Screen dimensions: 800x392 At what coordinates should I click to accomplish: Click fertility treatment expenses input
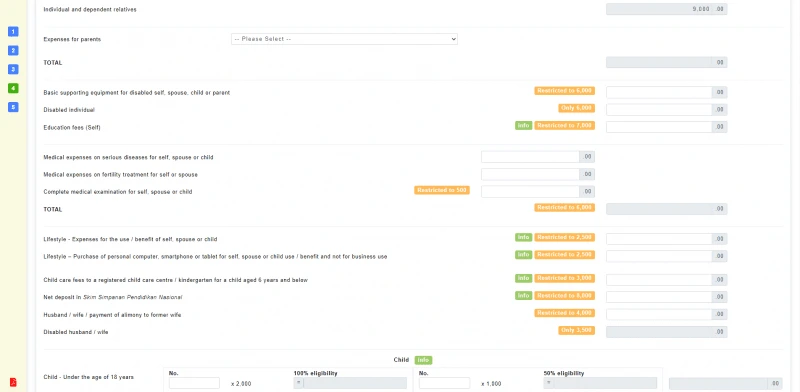(530, 175)
